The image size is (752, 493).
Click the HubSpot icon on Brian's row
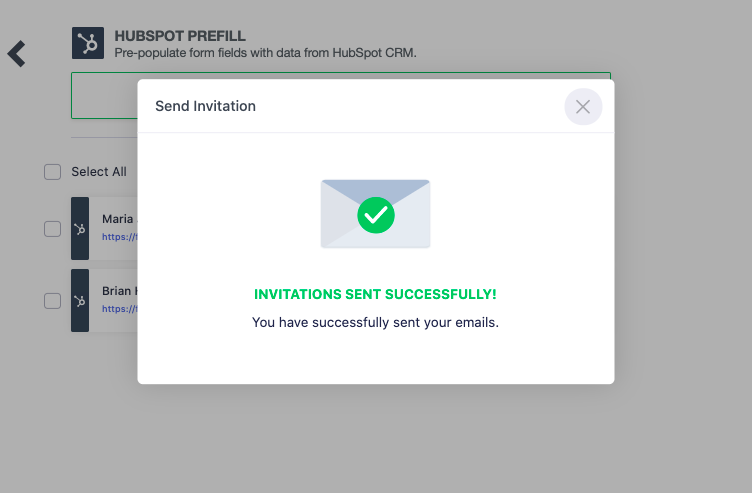[80, 300]
